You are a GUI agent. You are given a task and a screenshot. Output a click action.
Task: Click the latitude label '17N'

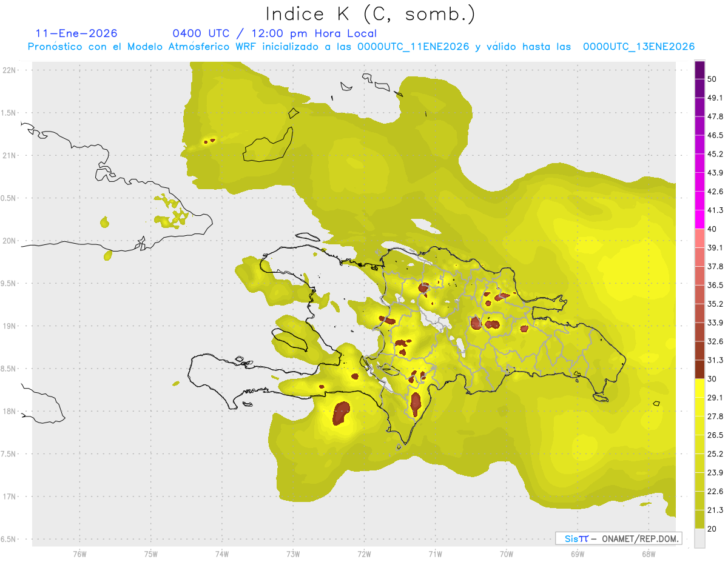tap(10, 497)
